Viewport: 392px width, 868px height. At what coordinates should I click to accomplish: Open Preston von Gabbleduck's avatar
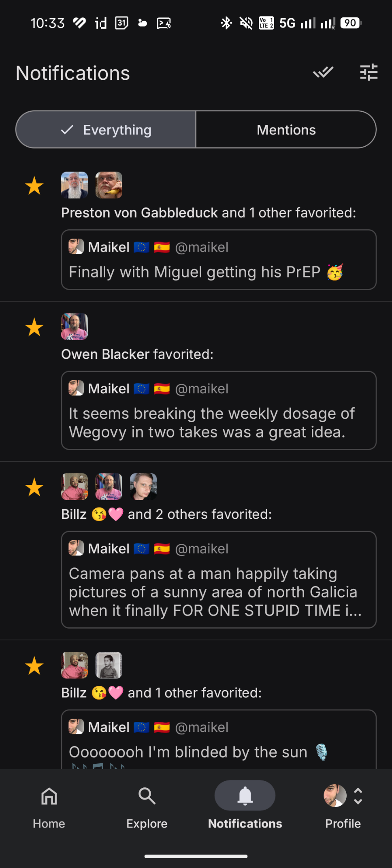click(75, 185)
